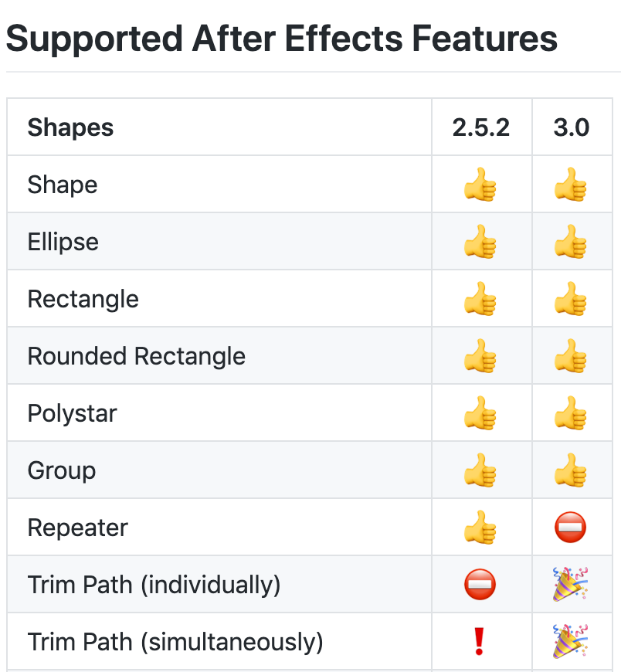Click the Polystar thumbs-up under 2.5.2
The image size is (621, 672).
click(480, 413)
